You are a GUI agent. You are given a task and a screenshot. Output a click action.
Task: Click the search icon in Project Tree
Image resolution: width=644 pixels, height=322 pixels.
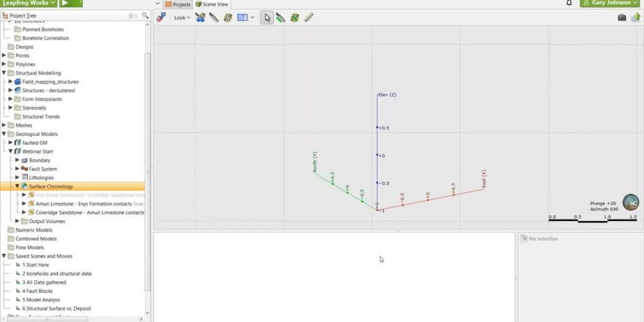tap(146, 15)
